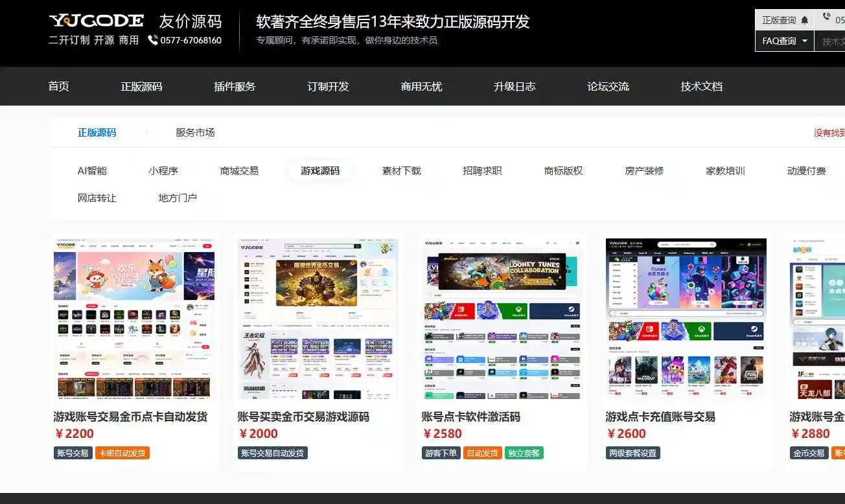The width and height of the screenshot is (845, 504).
Task: Open the 插件服务 menu item
Action: click(235, 86)
